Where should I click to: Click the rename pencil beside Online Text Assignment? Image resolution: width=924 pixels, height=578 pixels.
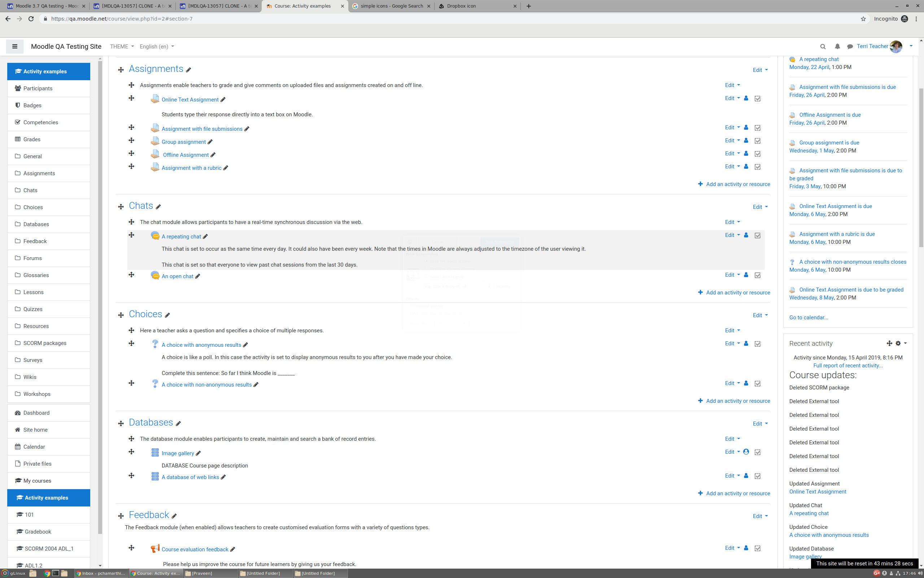coord(223,100)
